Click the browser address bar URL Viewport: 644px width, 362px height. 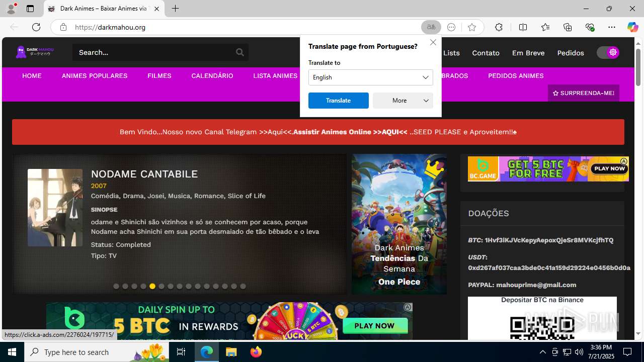tap(110, 27)
